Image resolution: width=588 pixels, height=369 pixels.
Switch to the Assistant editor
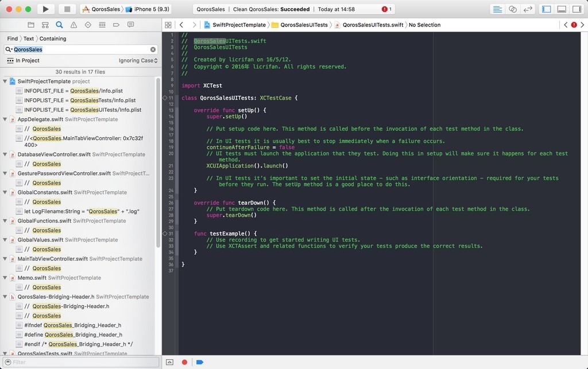513,9
